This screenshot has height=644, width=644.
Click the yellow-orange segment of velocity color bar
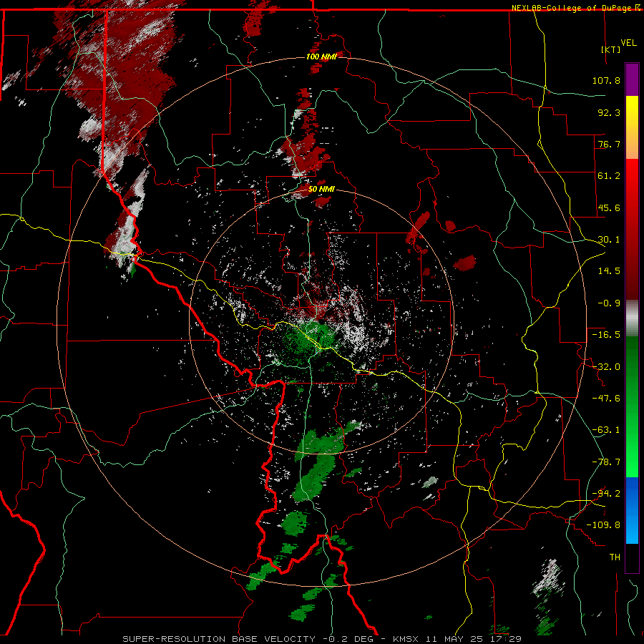tap(632, 127)
